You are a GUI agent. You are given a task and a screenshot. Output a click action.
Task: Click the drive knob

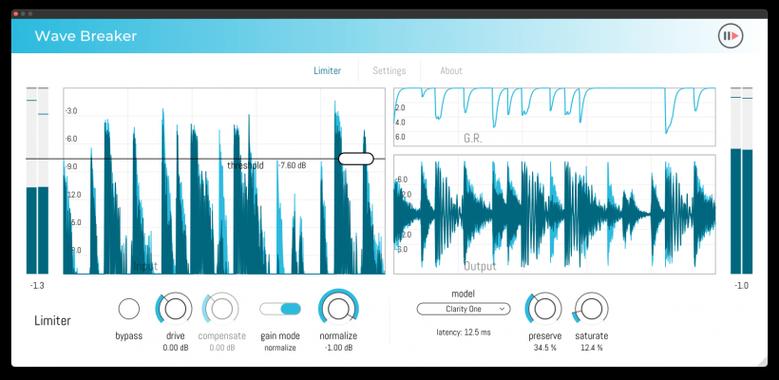[174, 308]
